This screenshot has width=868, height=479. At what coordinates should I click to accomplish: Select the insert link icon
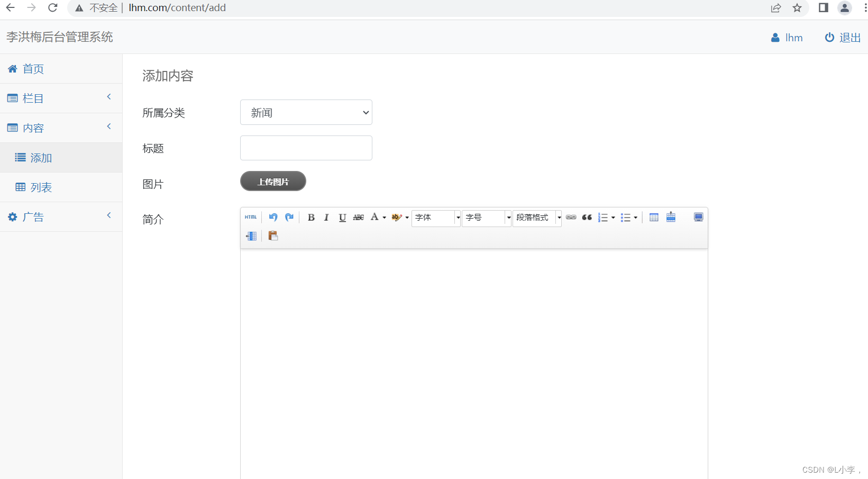(571, 217)
